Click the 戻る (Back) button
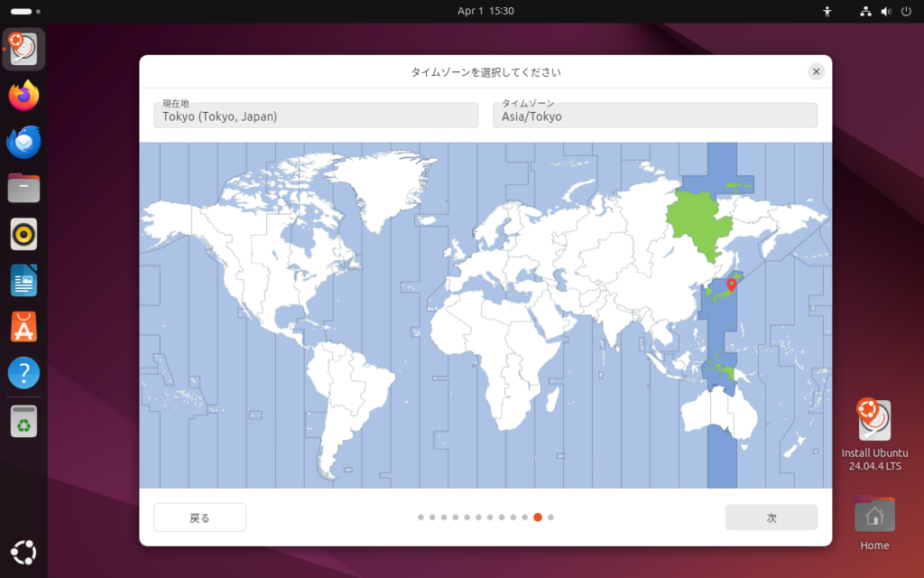 pyautogui.click(x=199, y=517)
